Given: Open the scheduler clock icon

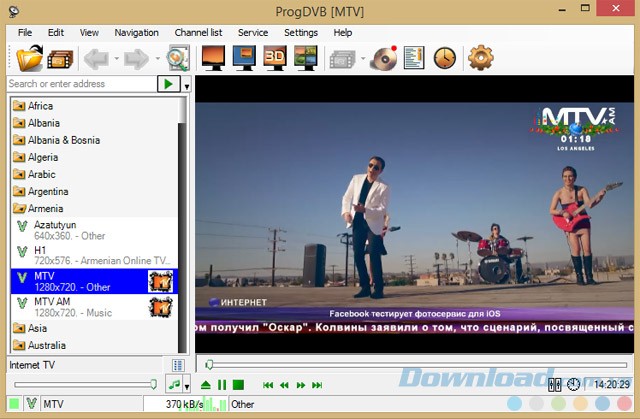Looking at the screenshot, I should (444, 59).
